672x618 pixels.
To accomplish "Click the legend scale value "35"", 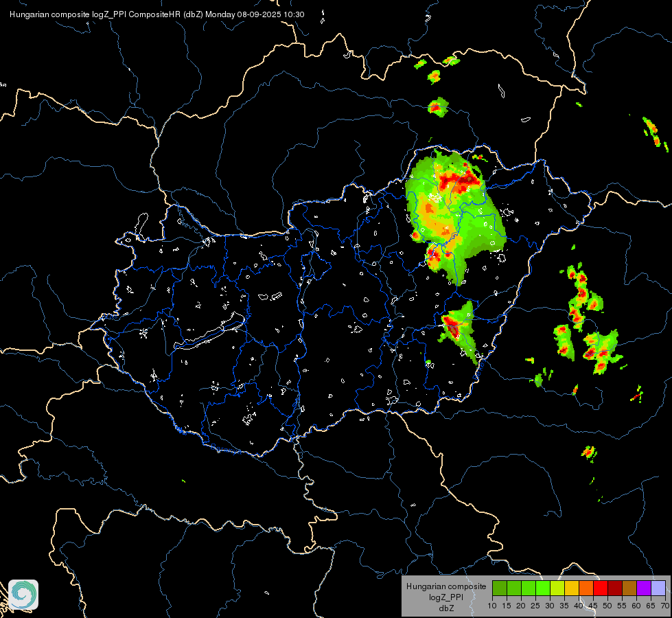I will 564,606.
